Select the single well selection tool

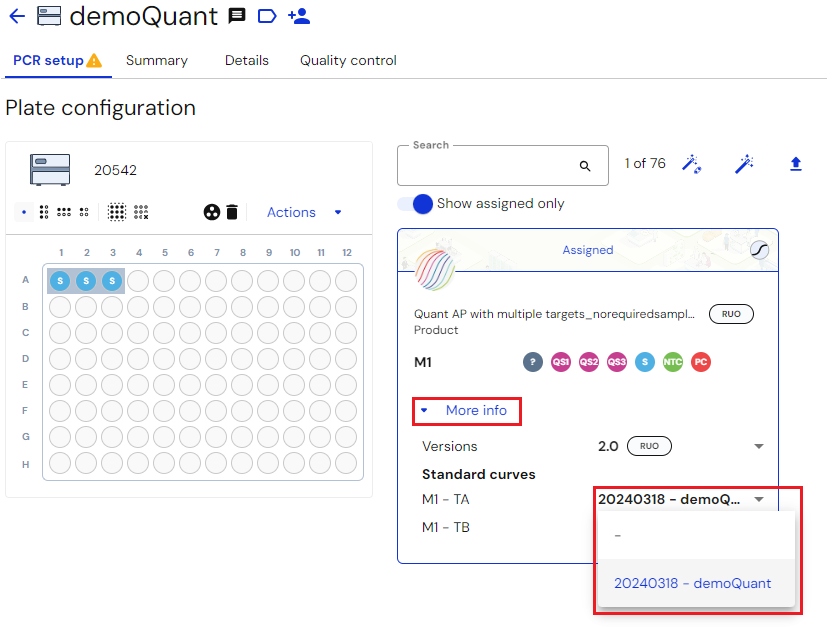click(x=22, y=212)
